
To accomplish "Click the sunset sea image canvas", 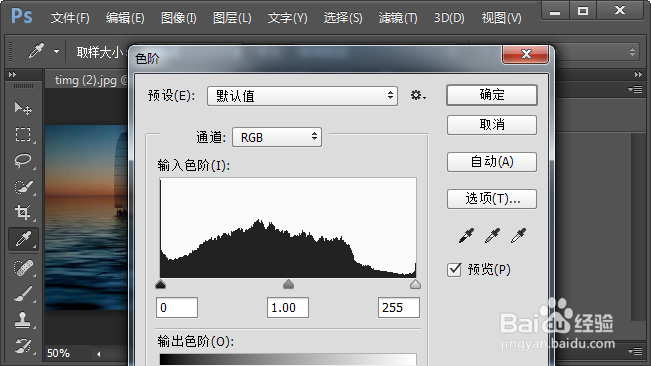I will pyautogui.click(x=86, y=217).
